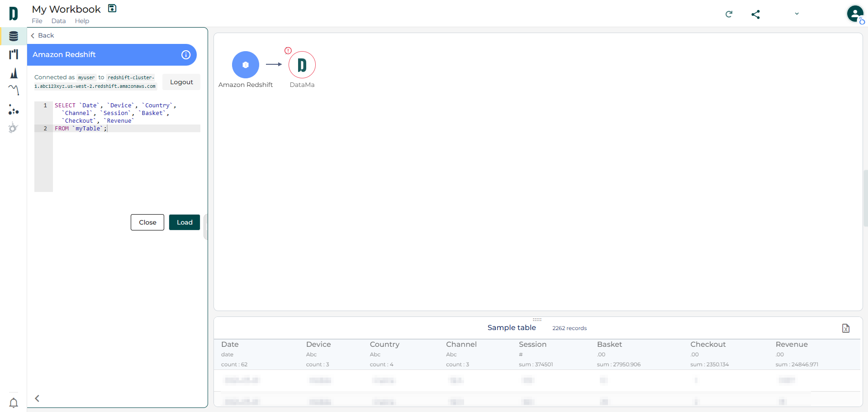
Task: Click the Load button
Action: [x=185, y=222]
